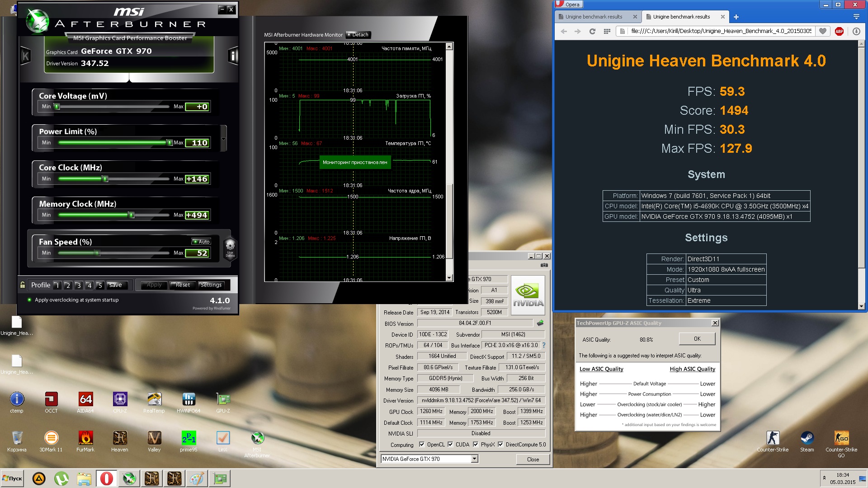Click the Adblock Plus icon in Opera
Viewport: 868px width, 488px height.
(839, 31)
